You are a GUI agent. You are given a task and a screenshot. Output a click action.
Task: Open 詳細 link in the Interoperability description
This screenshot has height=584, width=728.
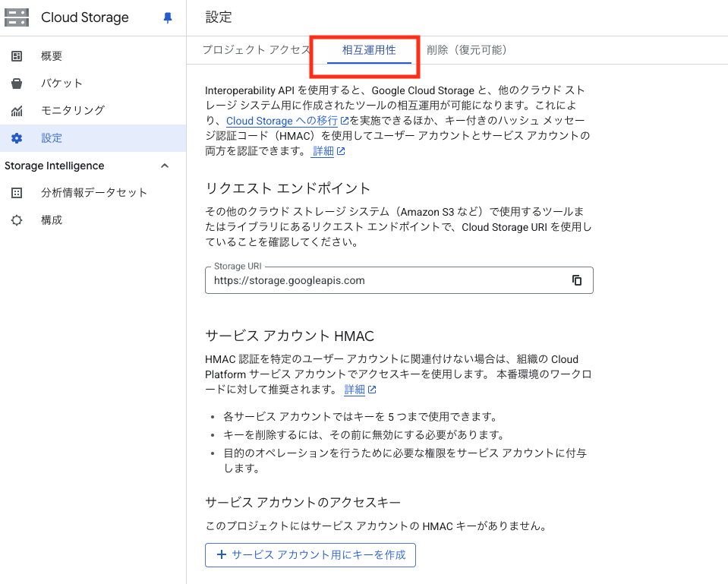point(323,151)
